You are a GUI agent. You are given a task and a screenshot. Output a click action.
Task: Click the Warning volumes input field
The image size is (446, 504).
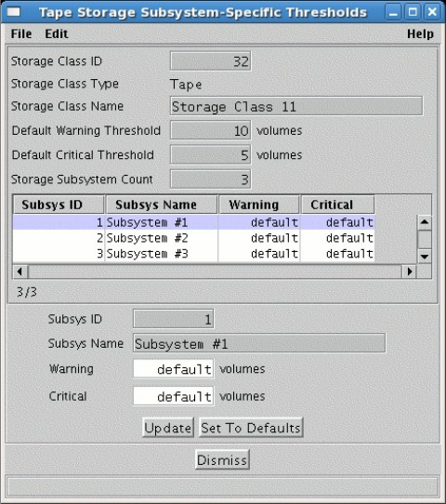tap(174, 368)
